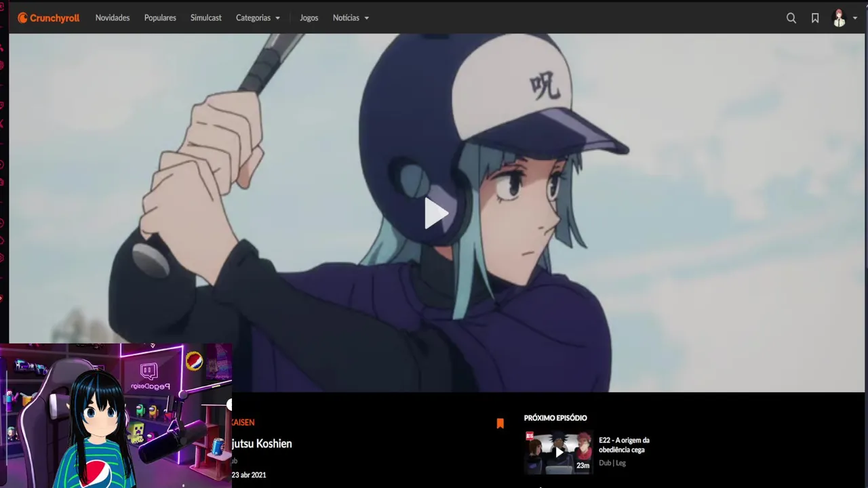Open the search magnifier icon
Screen dimensions: 868x488
pyautogui.click(x=791, y=18)
